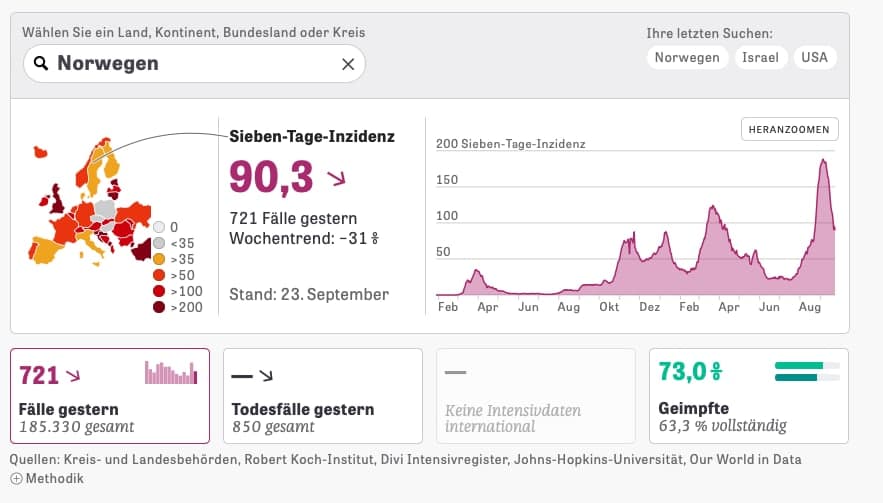Screen dimensions: 883x503
Task: Click the orange >35 legend dot
Action: (x=159, y=259)
